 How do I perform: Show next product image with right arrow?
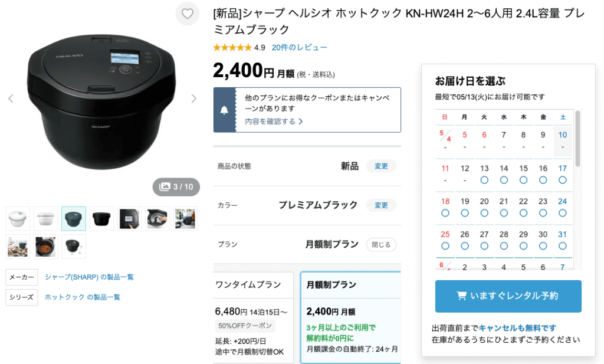pos(193,99)
